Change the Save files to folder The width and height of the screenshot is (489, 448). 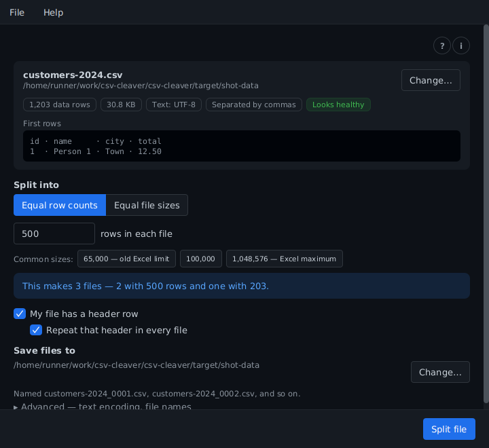click(x=440, y=372)
